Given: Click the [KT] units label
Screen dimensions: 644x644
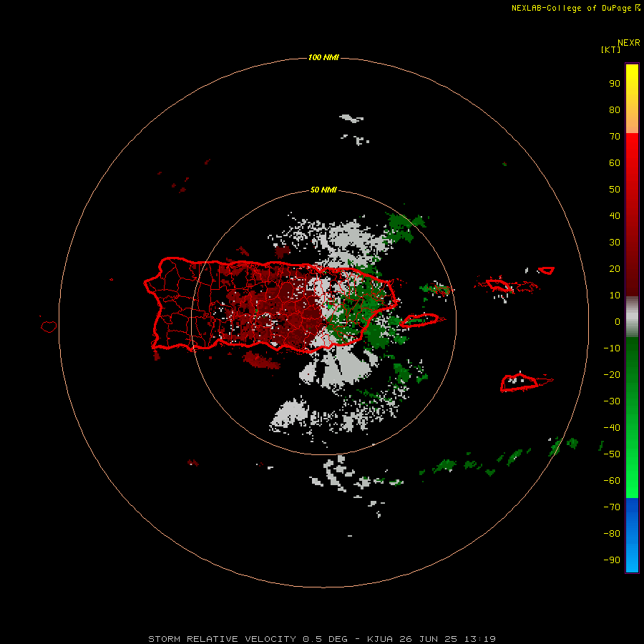Looking at the screenshot, I should point(610,49).
